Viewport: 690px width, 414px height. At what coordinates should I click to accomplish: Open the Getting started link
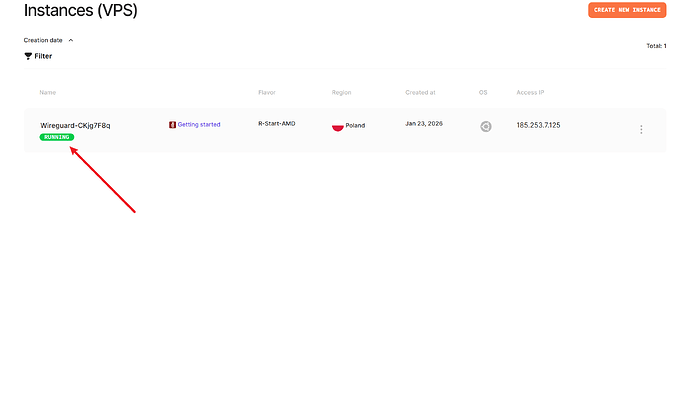199,125
